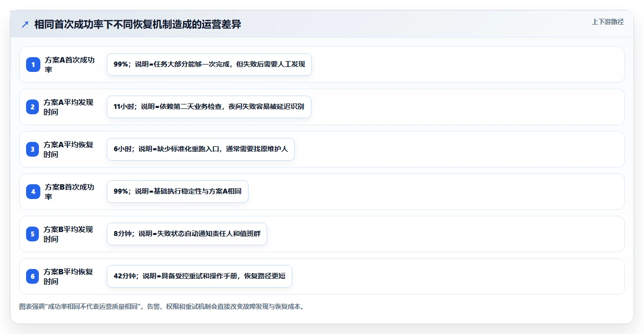Screen dimensions: 644x334
Task: Click the 8分钟 value box
Action: click(x=187, y=234)
